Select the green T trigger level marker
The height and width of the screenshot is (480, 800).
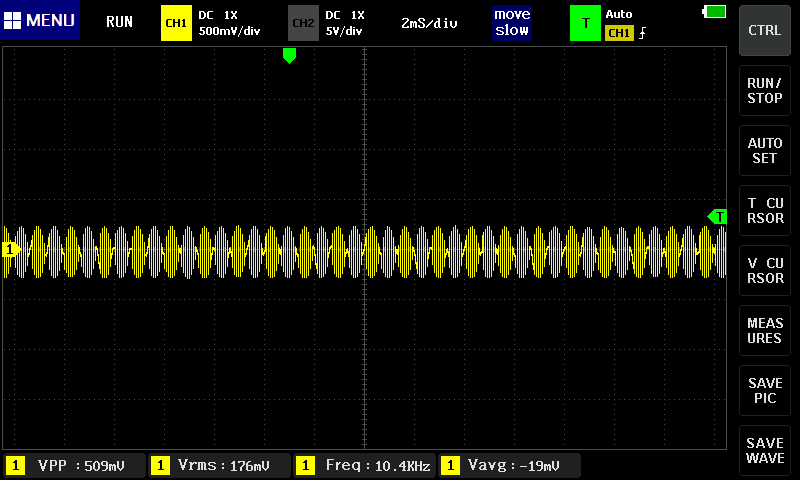pyautogui.click(x=717, y=217)
